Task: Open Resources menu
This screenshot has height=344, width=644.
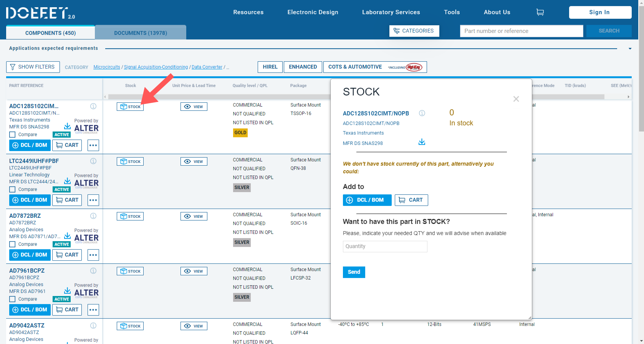Action: coord(248,12)
